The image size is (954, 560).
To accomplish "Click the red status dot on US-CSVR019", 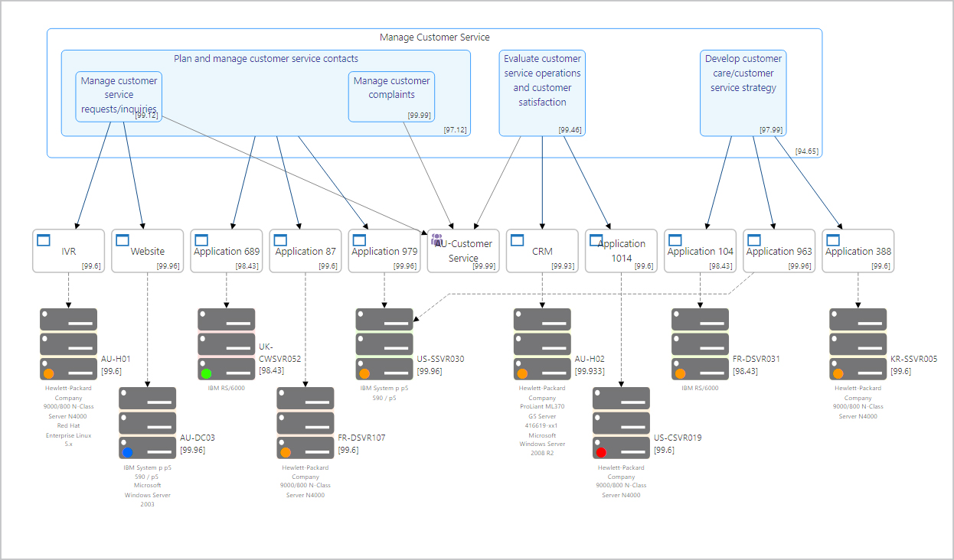I will pyautogui.click(x=601, y=452).
